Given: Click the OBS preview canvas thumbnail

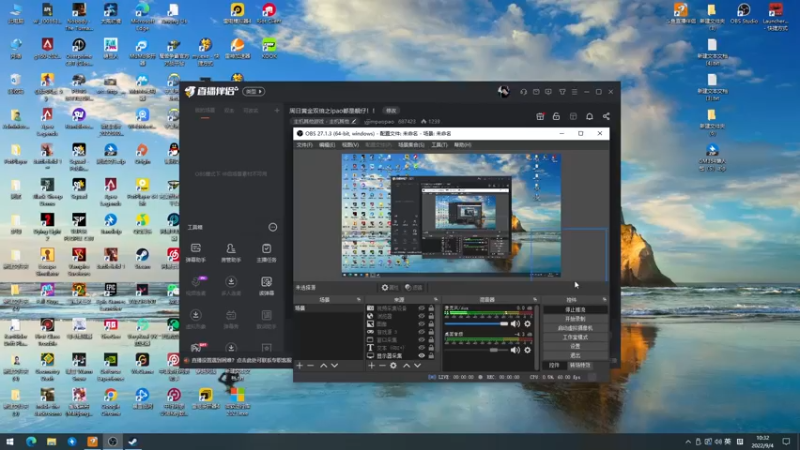Looking at the screenshot, I should [451, 215].
